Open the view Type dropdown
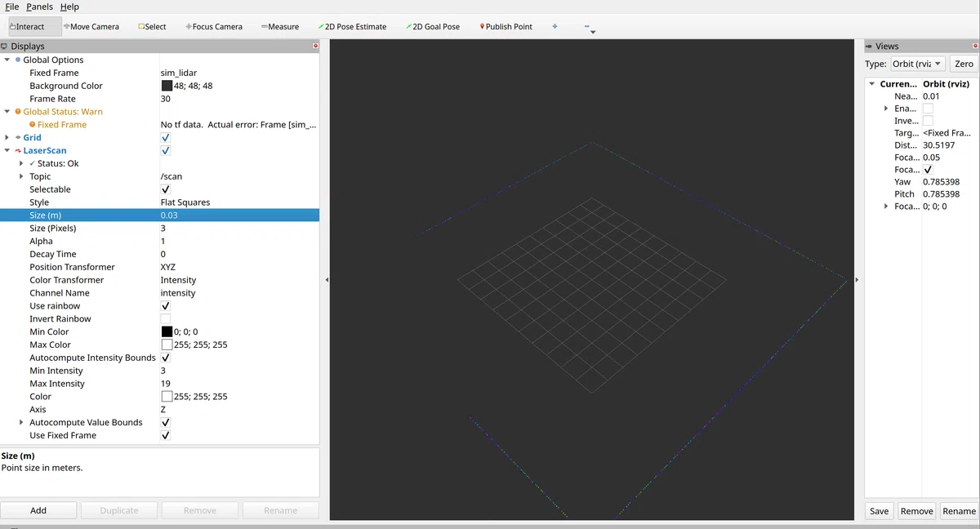 (x=917, y=64)
